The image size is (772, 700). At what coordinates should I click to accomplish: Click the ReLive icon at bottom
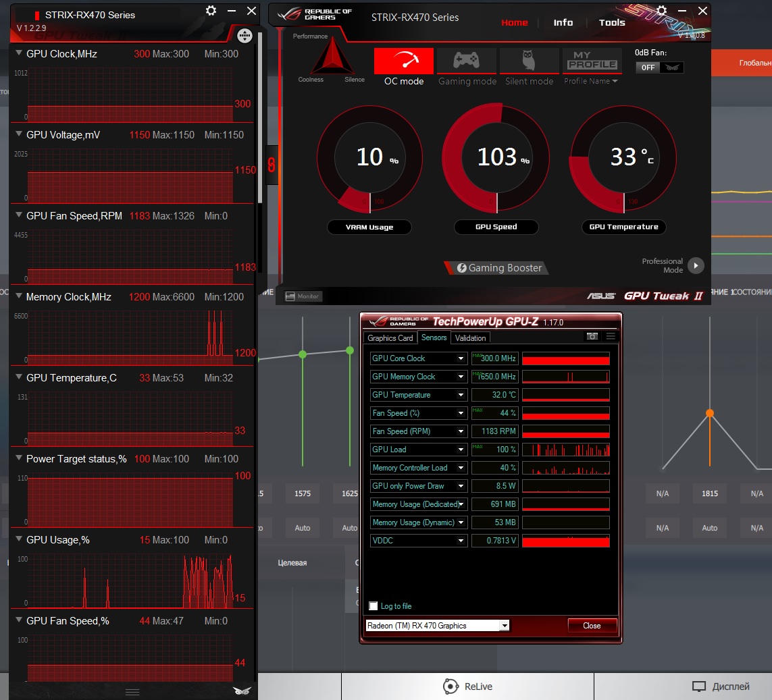pyautogui.click(x=451, y=686)
